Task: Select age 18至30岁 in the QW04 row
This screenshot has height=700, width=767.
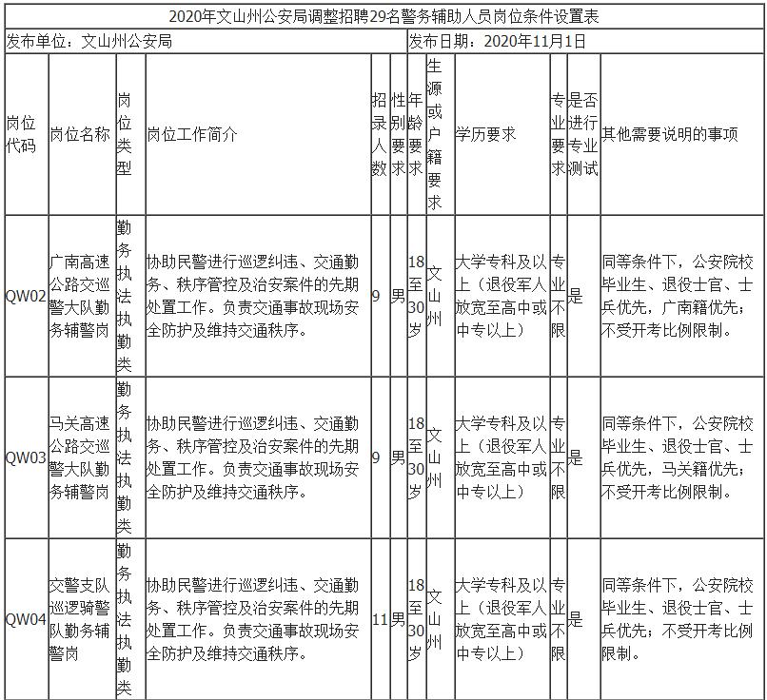Action: pos(417,619)
